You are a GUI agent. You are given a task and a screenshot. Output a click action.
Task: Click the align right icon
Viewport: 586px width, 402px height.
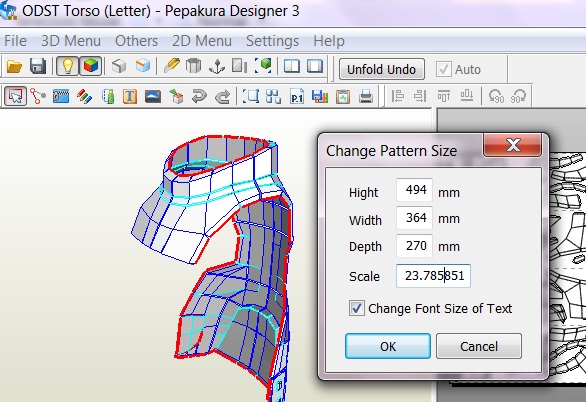point(420,96)
